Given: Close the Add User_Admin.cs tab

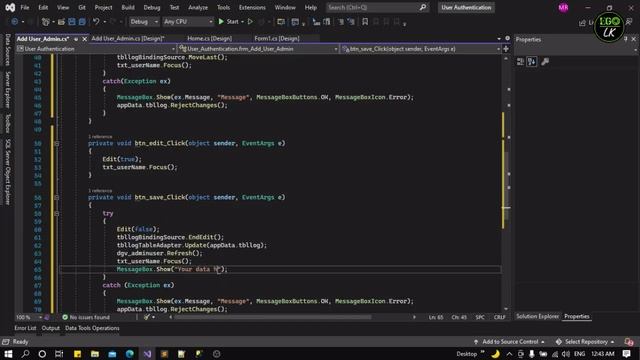Looking at the screenshot, I should pyautogui.click(x=84, y=39).
